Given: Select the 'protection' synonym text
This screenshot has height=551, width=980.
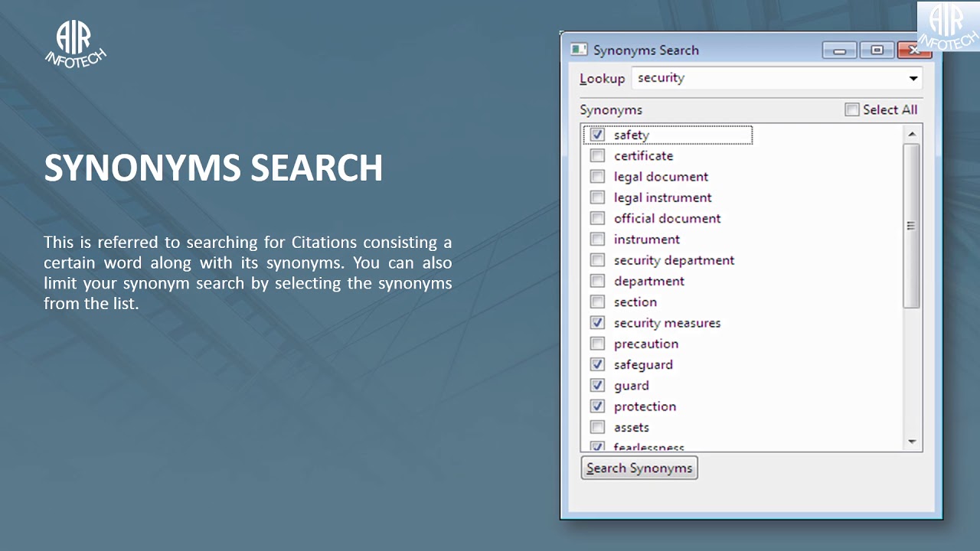Looking at the screenshot, I should tap(645, 406).
